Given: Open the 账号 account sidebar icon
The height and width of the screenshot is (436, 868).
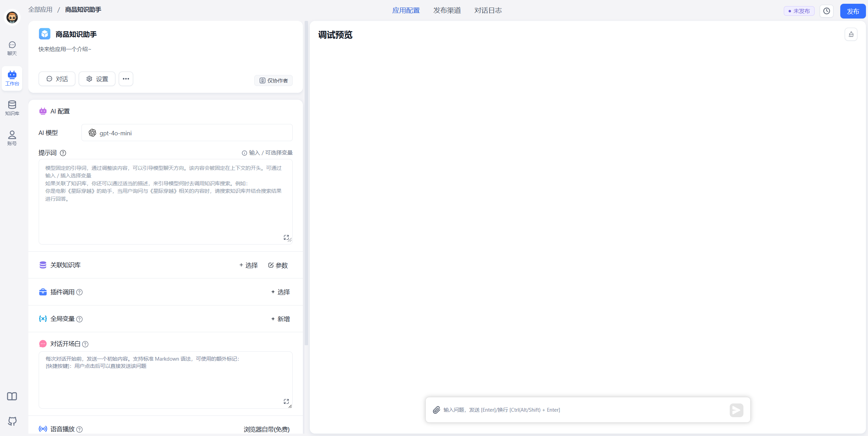Looking at the screenshot, I should (12, 138).
